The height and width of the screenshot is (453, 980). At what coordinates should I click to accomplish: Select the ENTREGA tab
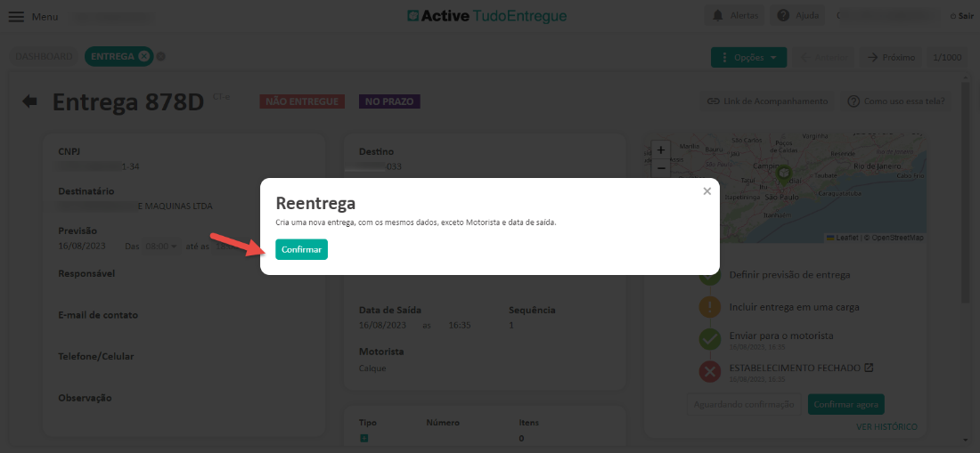pos(112,56)
